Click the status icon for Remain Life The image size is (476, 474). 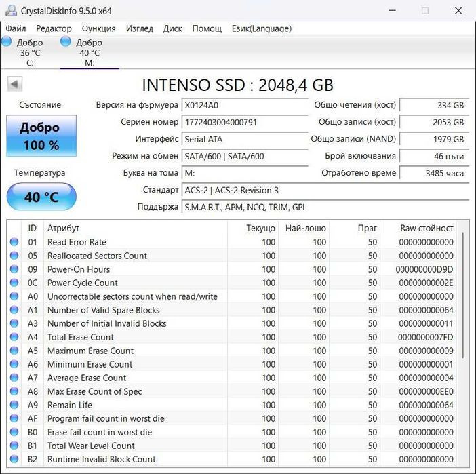pos(14,405)
